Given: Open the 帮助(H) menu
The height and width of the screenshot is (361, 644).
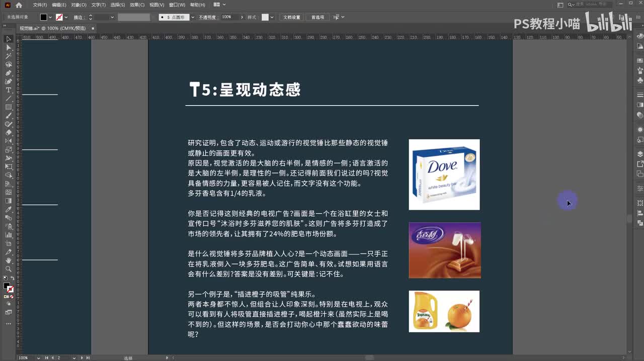Looking at the screenshot, I should pyautogui.click(x=197, y=5).
